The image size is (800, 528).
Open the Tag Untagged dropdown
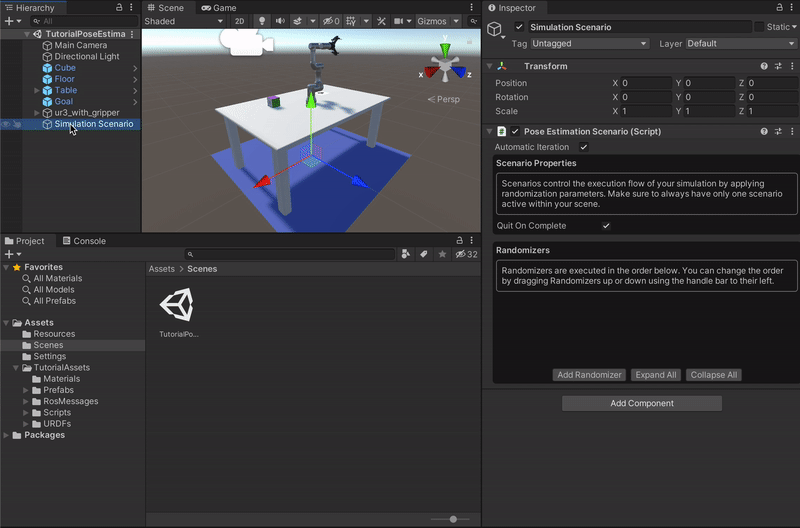[589, 43]
